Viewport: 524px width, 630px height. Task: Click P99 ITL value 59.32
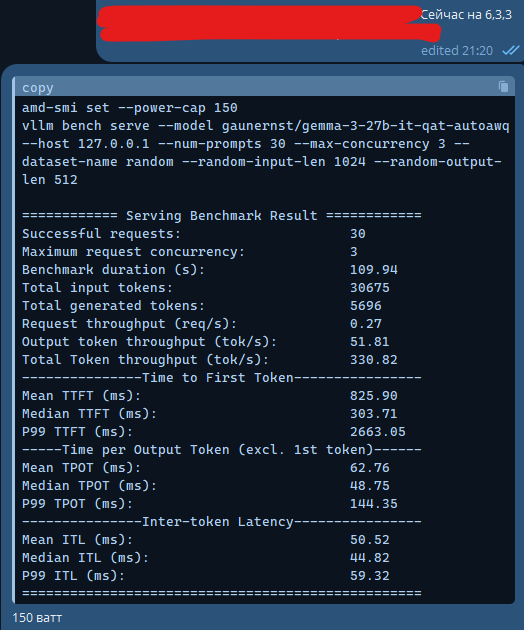tap(370, 576)
